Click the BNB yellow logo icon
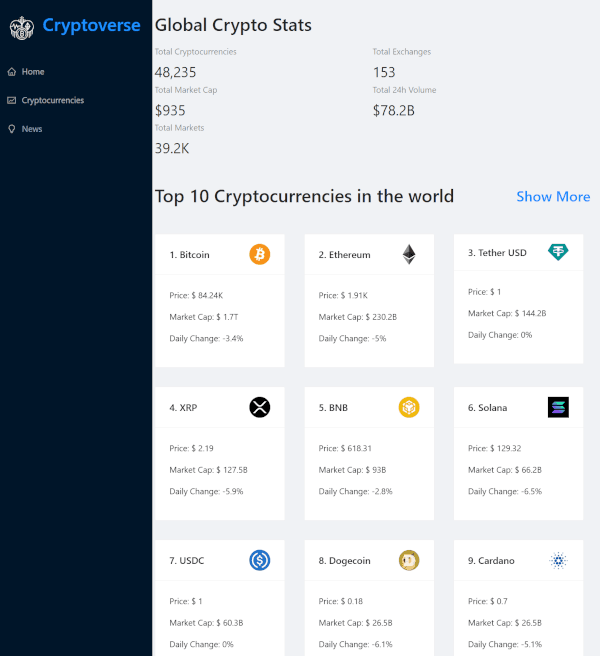This screenshot has height=656, width=600. click(409, 407)
